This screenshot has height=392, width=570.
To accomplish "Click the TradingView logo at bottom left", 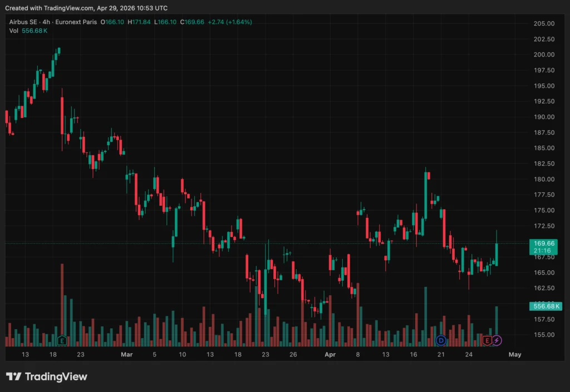I will pos(47,376).
